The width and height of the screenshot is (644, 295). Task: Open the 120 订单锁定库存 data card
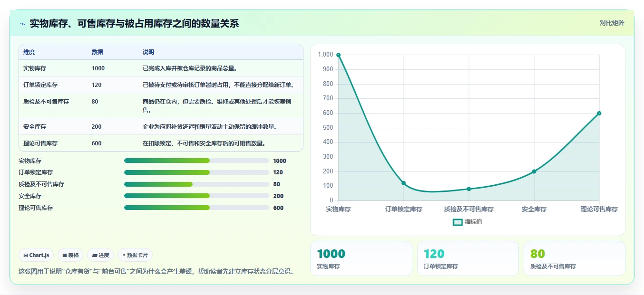coord(468,258)
